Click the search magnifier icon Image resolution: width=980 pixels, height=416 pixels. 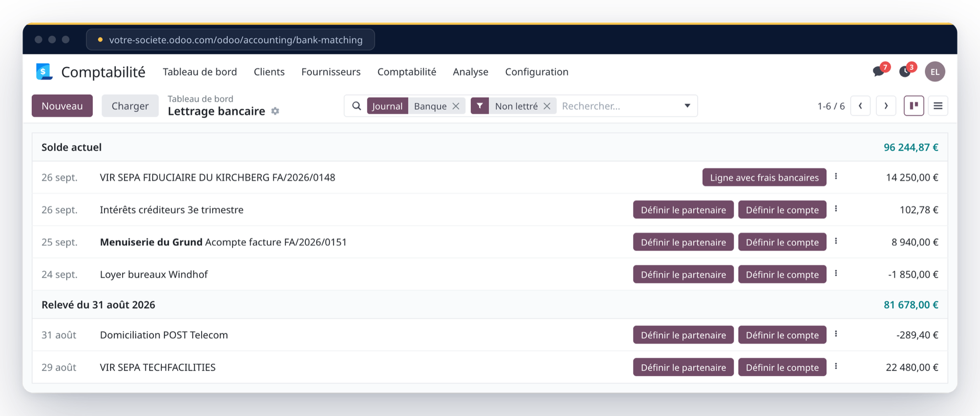coord(357,106)
